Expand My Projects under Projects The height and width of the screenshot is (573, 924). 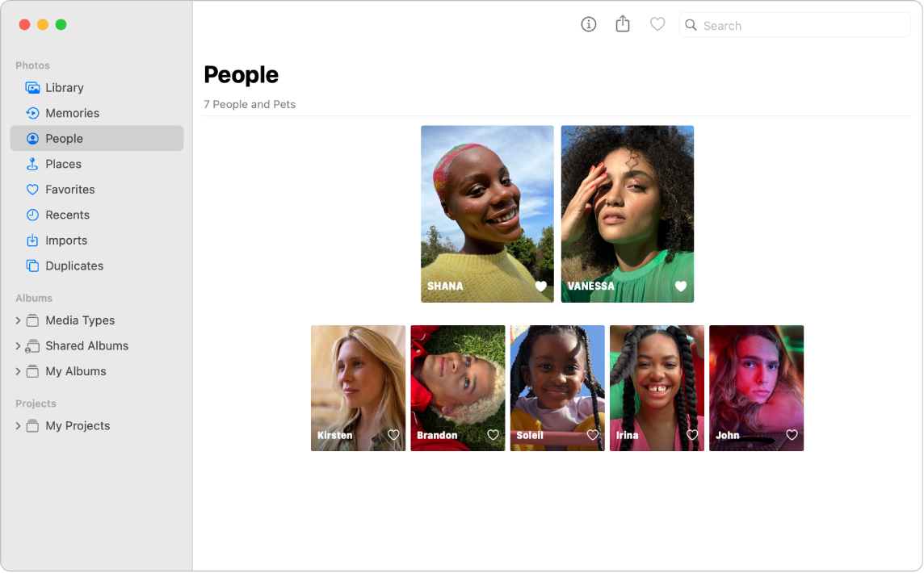18,425
